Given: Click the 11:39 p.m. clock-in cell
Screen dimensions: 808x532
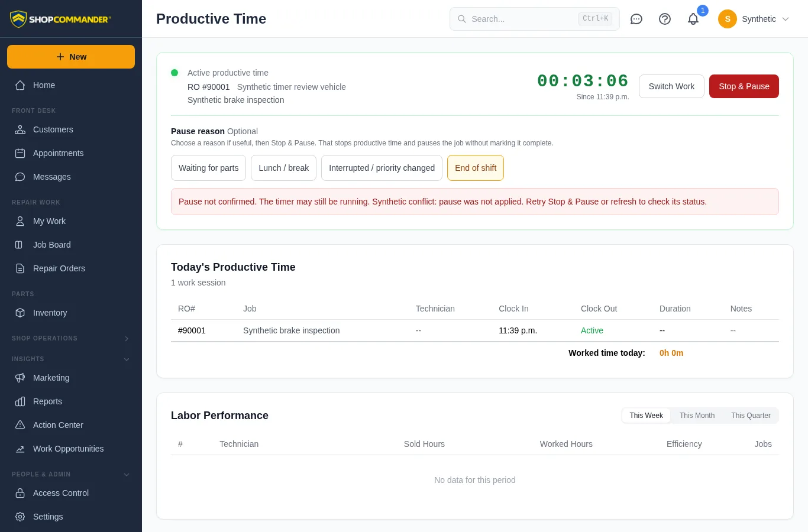Looking at the screenshot, I should (x=518, y=330).
